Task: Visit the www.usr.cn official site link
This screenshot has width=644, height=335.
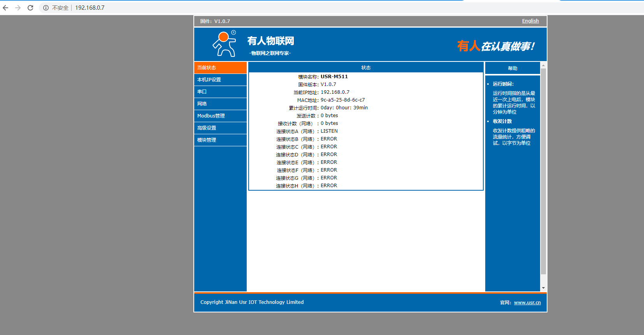Action: (x=527, y=303)
